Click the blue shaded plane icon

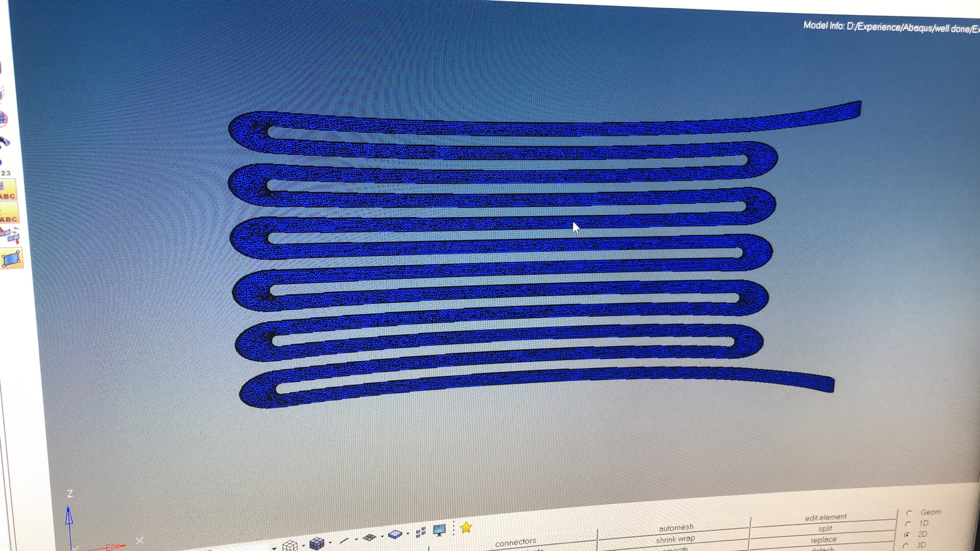(x=395, y=535)
